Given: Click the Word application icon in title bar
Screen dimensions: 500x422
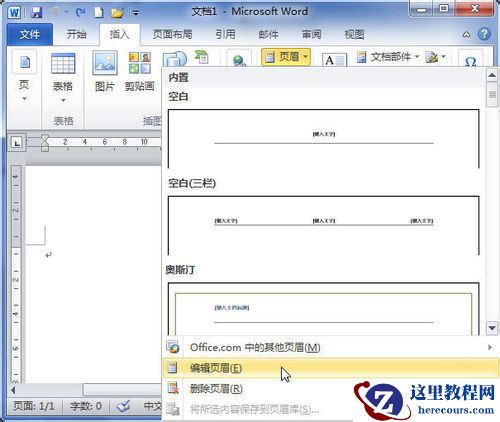Looking at the screenshot, I should click(x=14, y=13).
